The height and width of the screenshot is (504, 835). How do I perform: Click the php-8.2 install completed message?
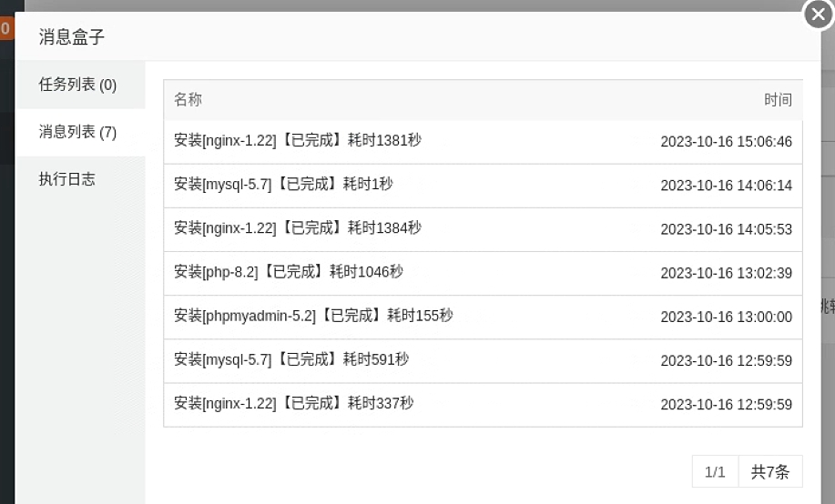tap(288, 273)
